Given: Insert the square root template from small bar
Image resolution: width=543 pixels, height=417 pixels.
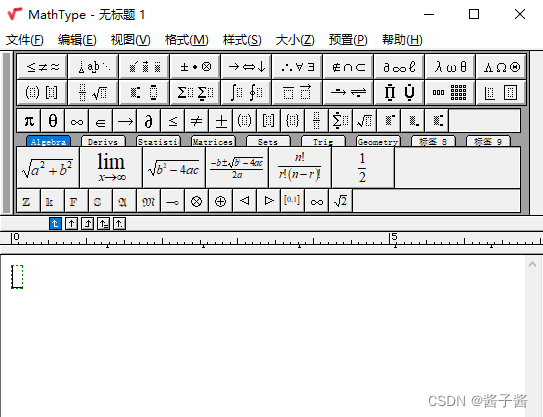Looking at the screenshot, I should [x=365, y=121].
